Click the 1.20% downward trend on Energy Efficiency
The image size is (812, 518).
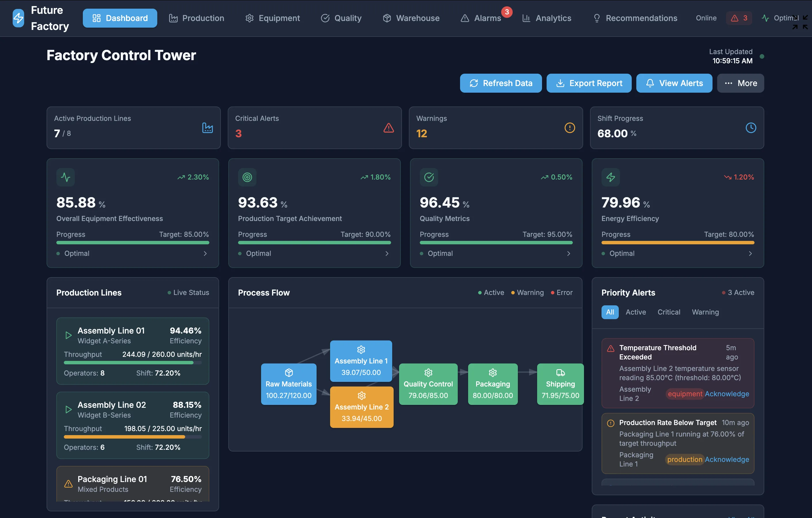pyautogui.click(x=739, y=177)
